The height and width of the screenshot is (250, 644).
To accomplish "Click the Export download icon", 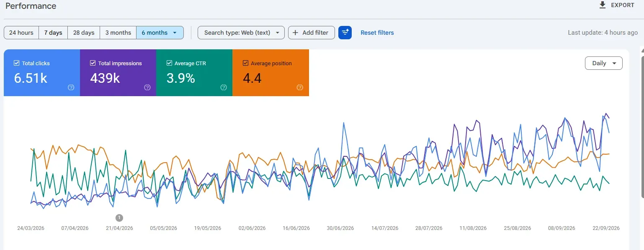I will [603, 5].
